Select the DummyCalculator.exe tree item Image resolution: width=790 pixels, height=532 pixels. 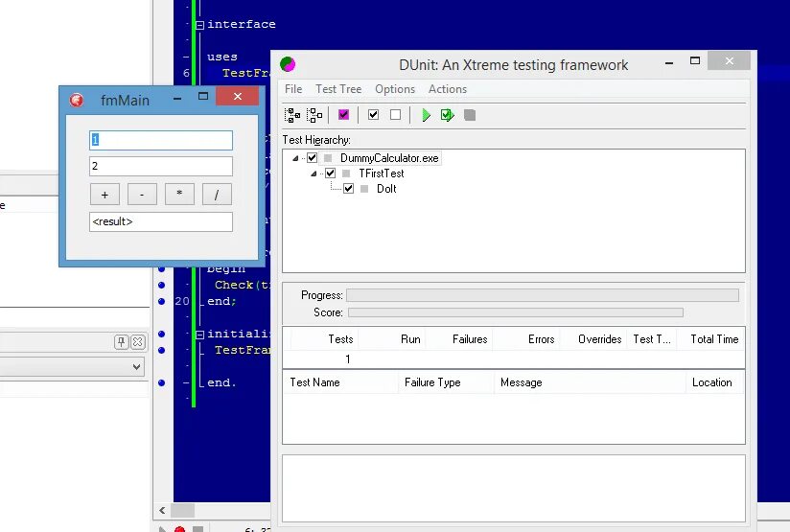tap(389, 158)
